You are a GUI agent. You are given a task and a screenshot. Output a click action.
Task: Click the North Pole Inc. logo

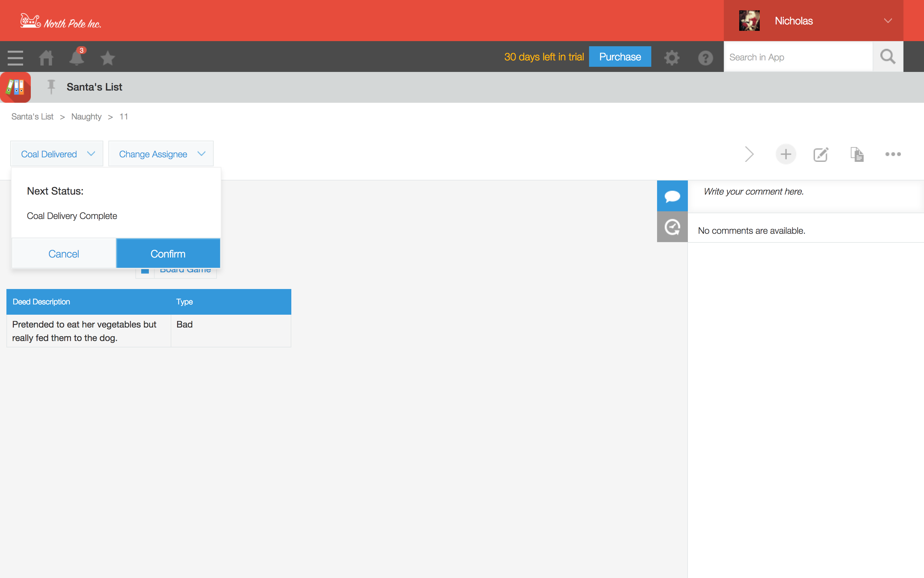pos(60,21)
